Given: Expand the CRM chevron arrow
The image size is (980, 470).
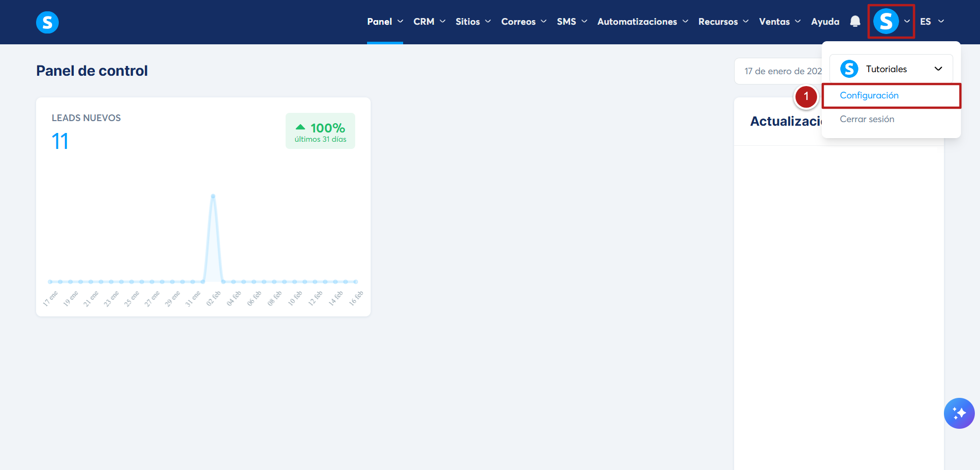Looking at the screenshot, I should click(442, 22).
